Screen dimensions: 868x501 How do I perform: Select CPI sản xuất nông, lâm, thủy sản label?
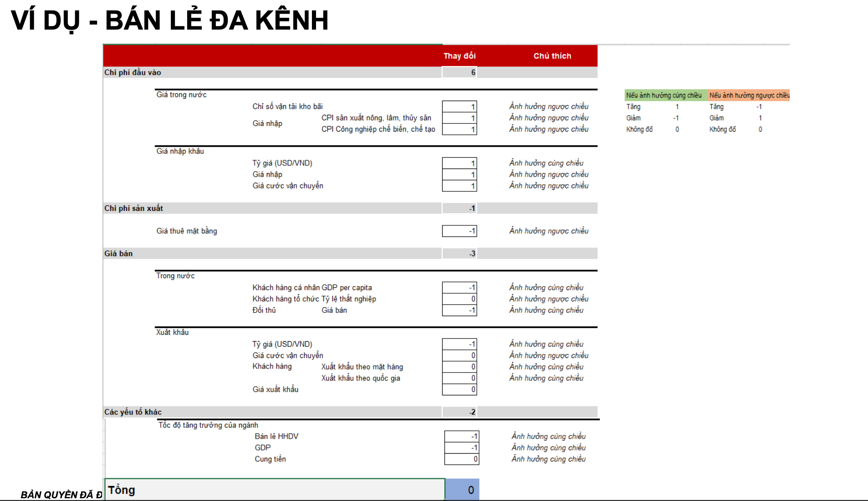(x=376, y=118)
